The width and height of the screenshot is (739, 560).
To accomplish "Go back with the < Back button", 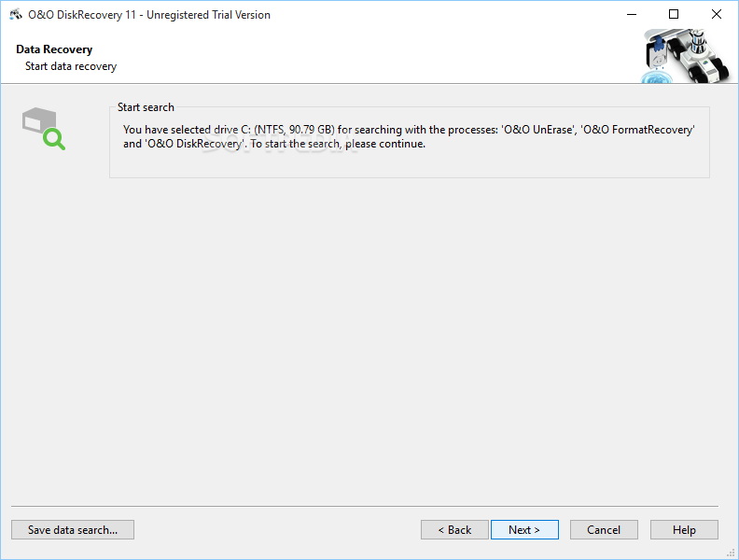I will point(454,530).
